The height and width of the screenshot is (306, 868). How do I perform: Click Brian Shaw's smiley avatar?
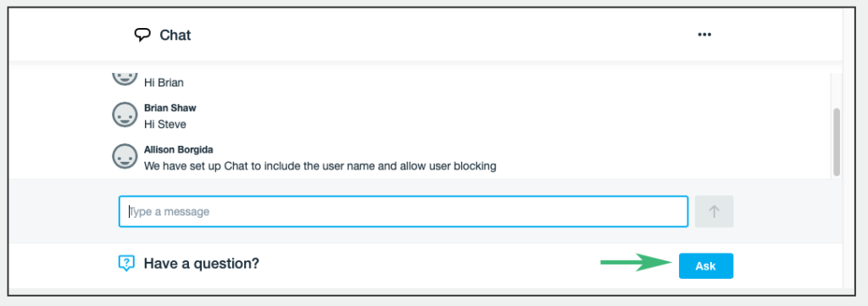click(125, 114)
